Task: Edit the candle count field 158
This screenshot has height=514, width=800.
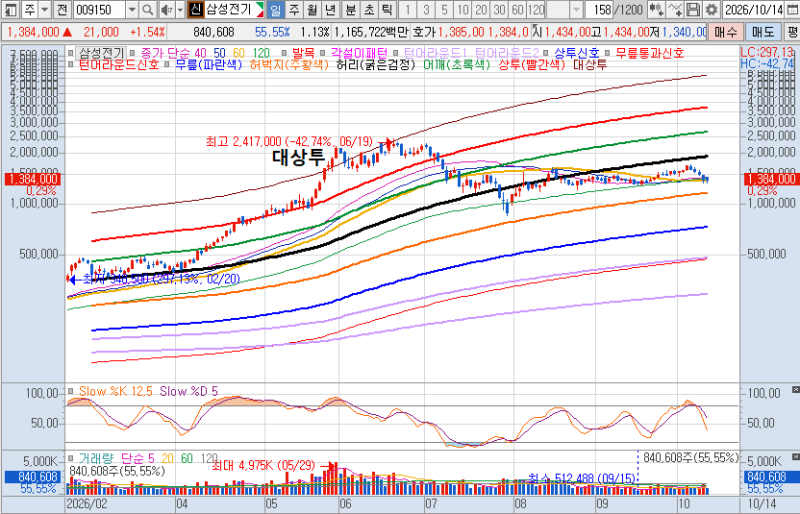Action: 599,9
